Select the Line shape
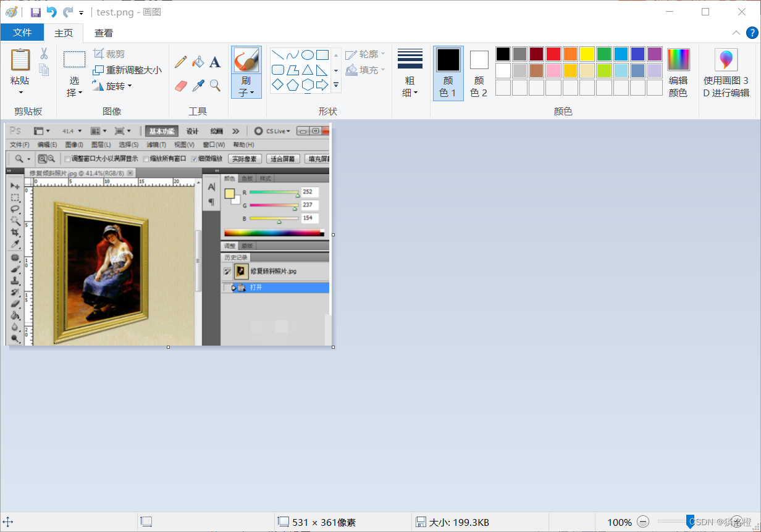 pyautogui.click(x=278, y=54)
